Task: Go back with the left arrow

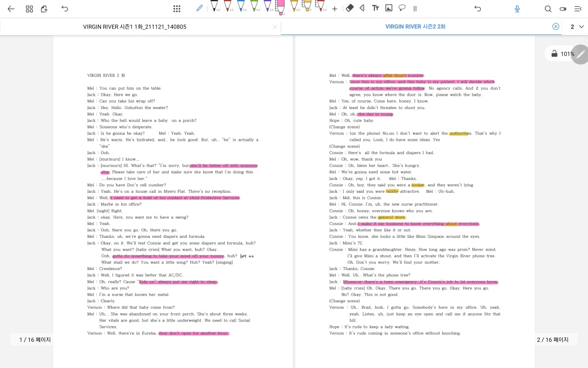Action: (x=11, y=9)
